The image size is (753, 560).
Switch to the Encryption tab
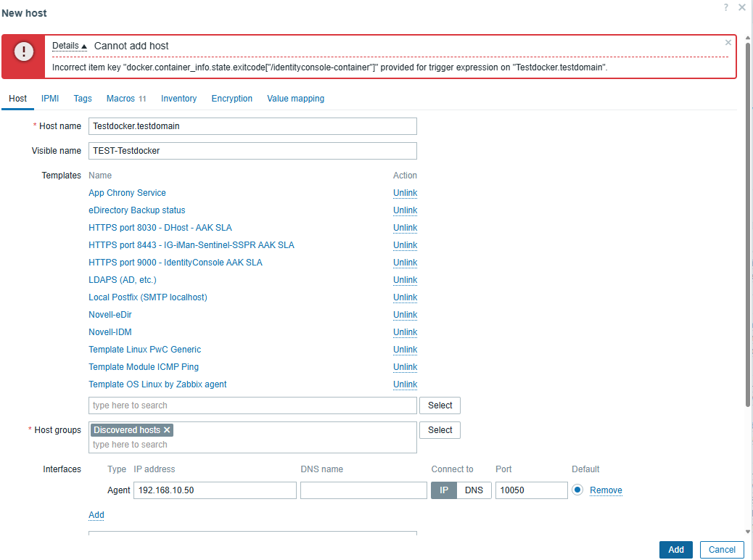[x=231, y=99]
